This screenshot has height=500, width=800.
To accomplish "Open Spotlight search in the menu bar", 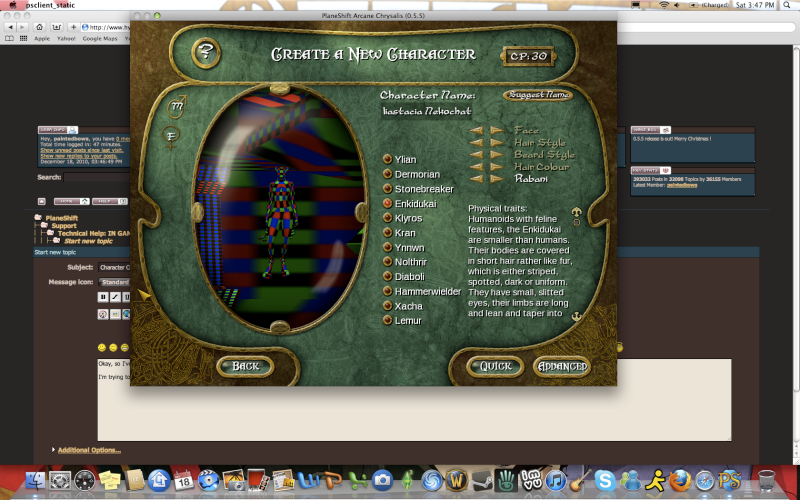I will pyautogui.click(x=788, y=5).
